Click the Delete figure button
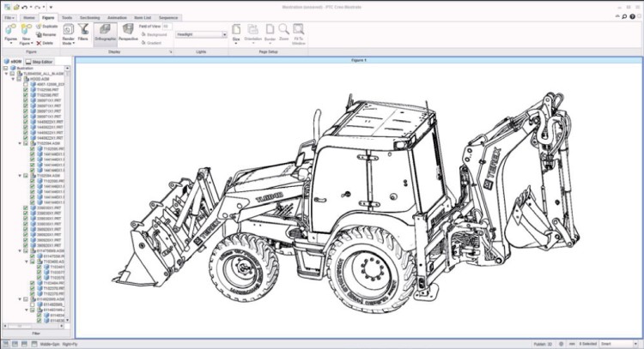 point(48,41)
